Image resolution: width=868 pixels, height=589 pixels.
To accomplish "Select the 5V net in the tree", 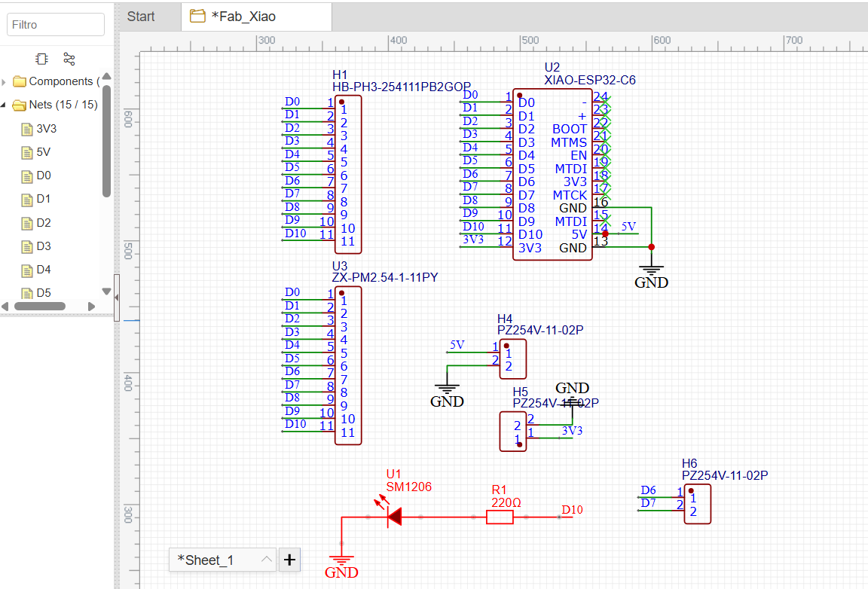I will click(x=42, y=152).
